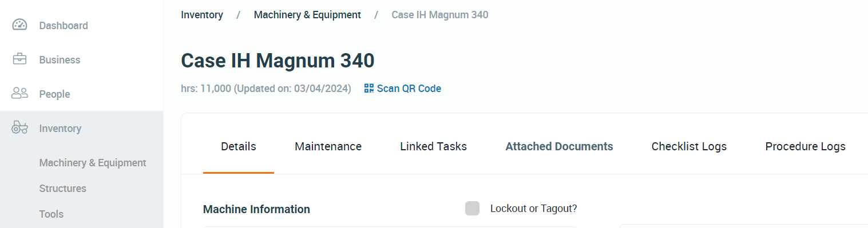The width and height of the screenshot is (868, 228).
Task: Open Tools in the sidebar
Action: coord(51,214)
